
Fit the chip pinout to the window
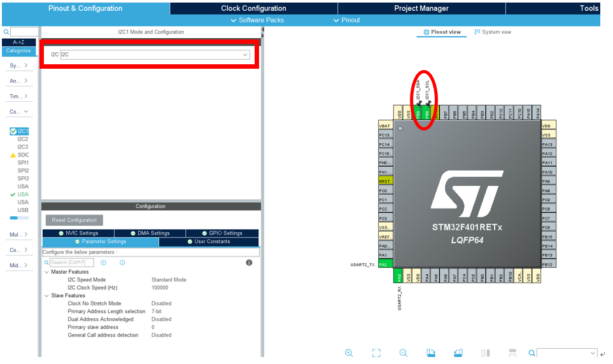(x=376, y=353)
